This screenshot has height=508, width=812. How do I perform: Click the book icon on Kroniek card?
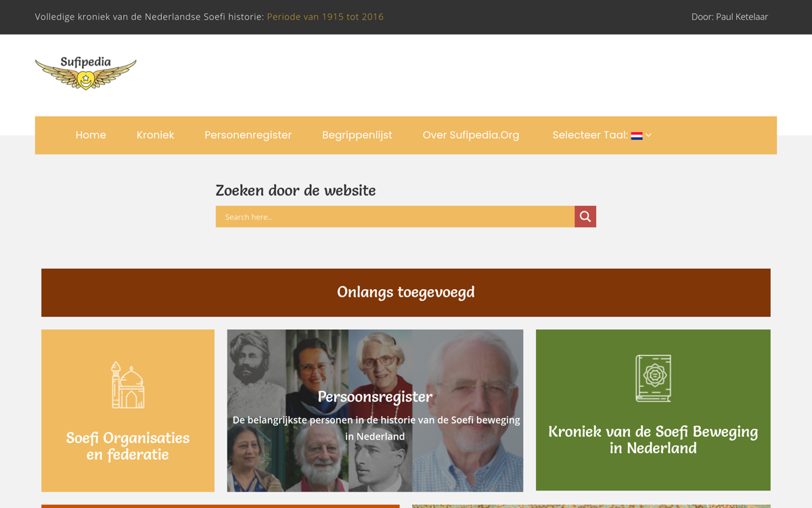(x=653, y=378)
